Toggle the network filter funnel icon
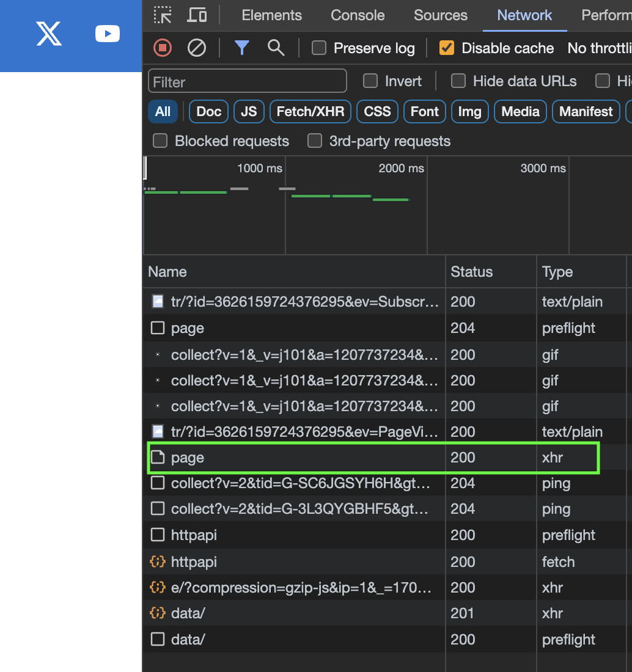 (x=242, y=48)
